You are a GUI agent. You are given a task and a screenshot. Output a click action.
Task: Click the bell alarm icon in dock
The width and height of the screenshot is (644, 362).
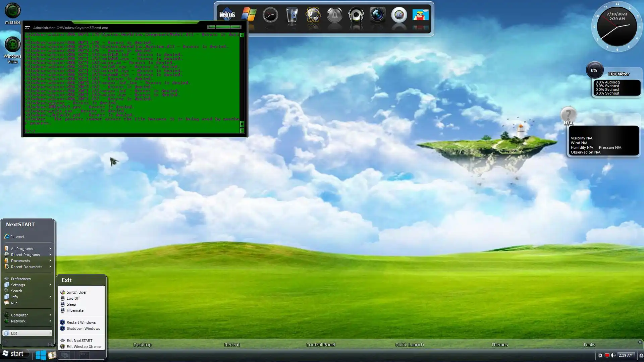tap(334, 15)
